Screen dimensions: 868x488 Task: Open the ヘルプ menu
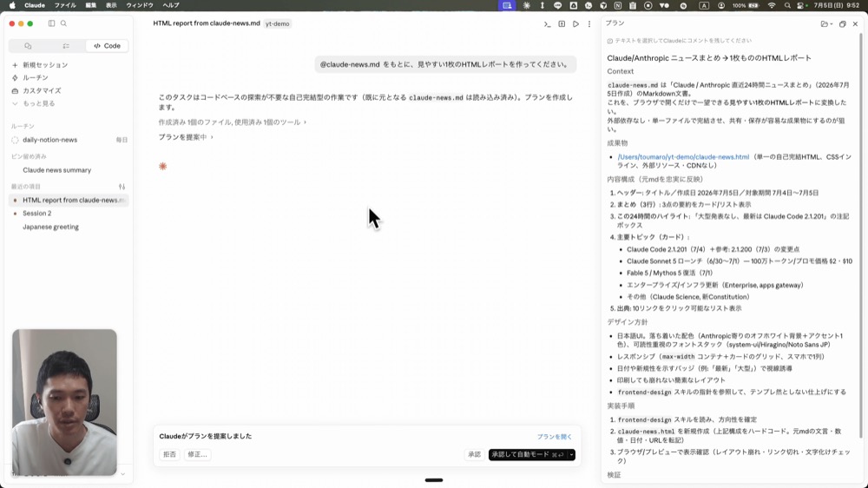click(x=170, y=5)
